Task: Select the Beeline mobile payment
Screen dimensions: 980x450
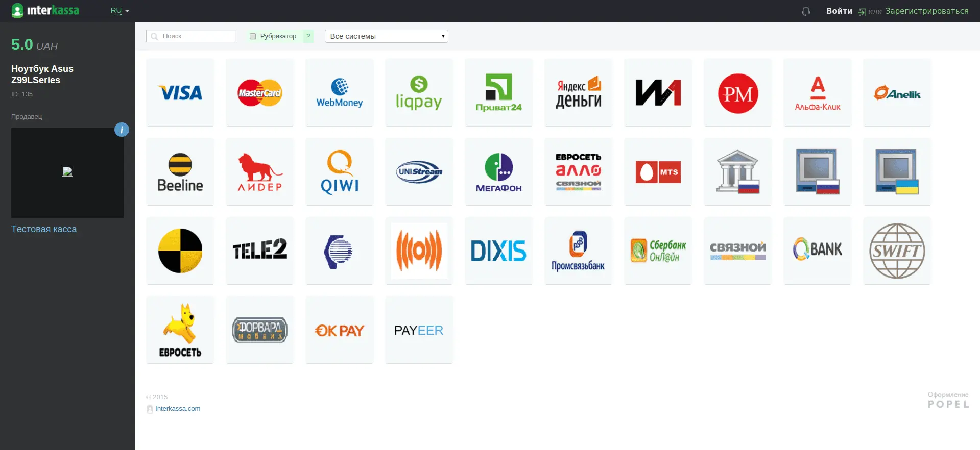Action: (x=180, y=172)
